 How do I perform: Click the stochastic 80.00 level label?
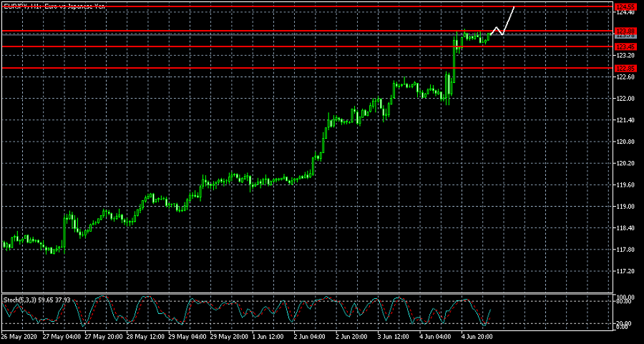(x=624, y=303)
